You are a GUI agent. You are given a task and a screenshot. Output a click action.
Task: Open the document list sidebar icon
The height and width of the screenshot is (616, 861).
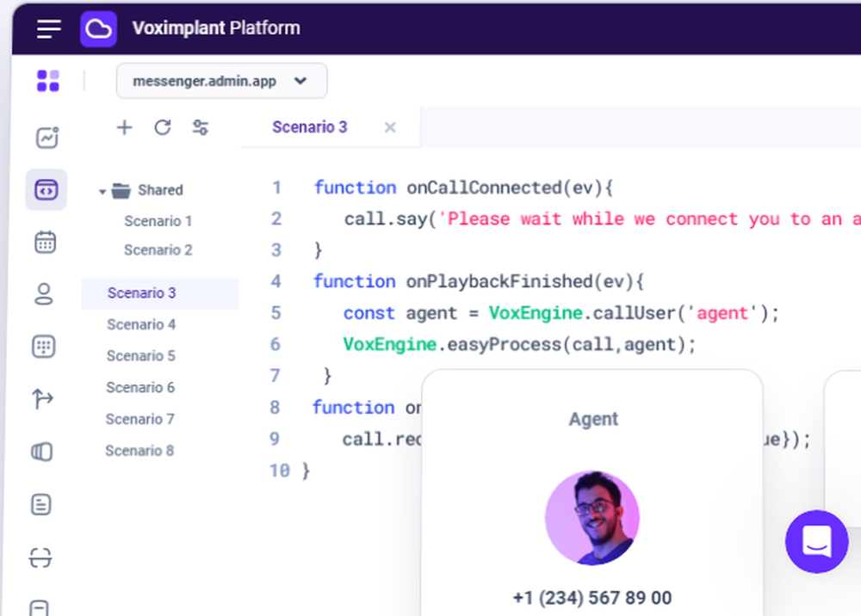(41, 505)
